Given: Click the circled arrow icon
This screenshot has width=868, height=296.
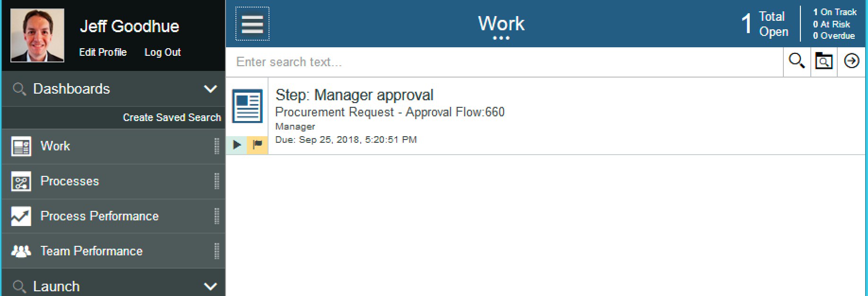Looking at the screenshot, I should (x=851, y=61).
